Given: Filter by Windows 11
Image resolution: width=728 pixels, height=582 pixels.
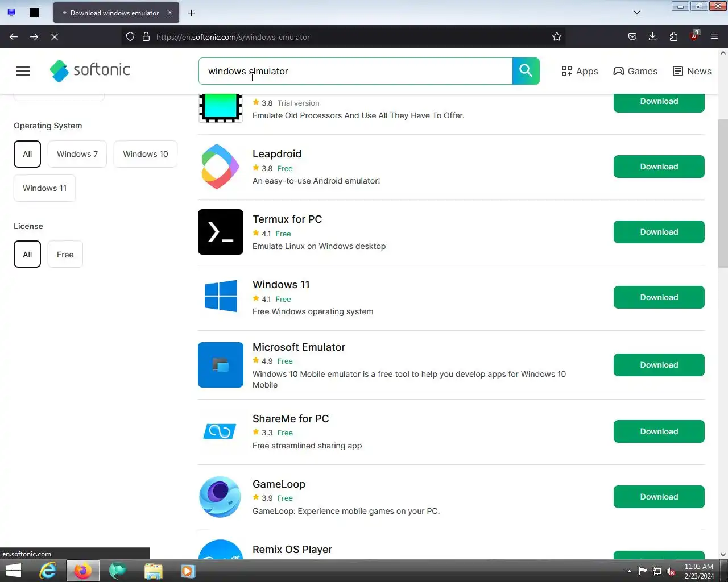Looking at the screenshot, I should [x=44, y=188].
